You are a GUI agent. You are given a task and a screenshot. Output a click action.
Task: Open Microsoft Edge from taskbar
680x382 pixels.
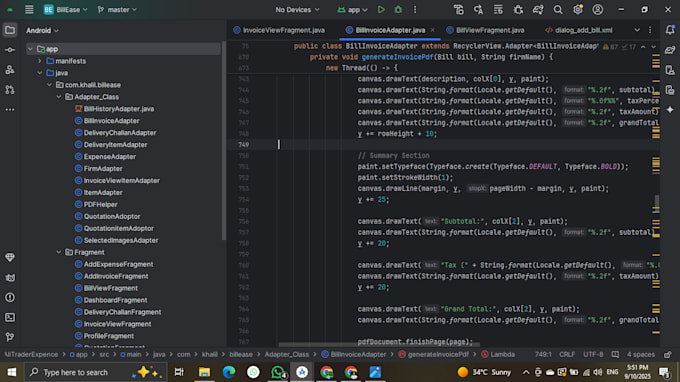point(229,372)
